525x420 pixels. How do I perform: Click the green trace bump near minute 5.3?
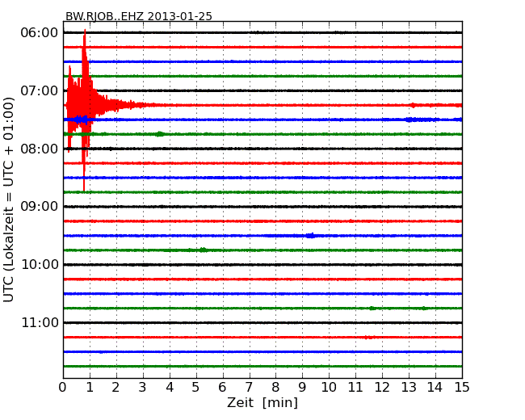(203, 250)
